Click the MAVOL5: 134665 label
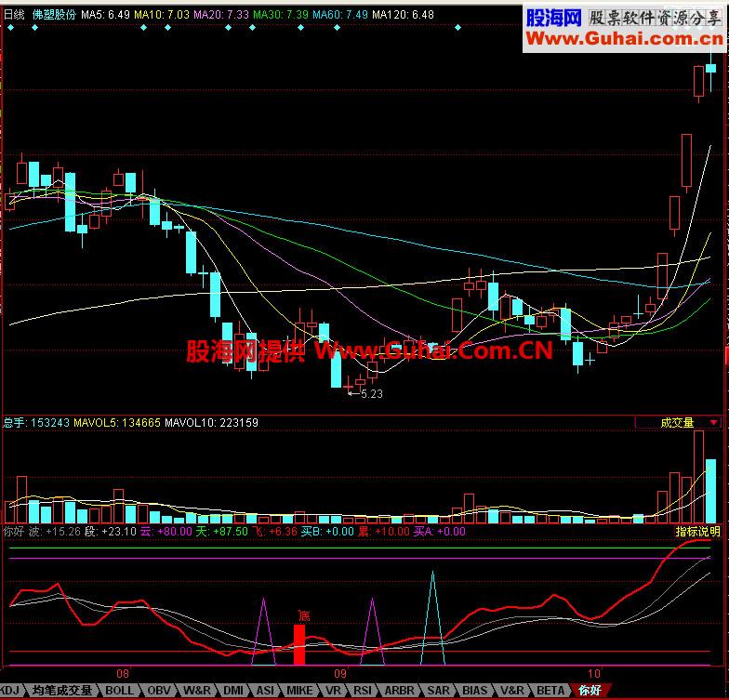The image size is (729, 700). click(117, 422)
